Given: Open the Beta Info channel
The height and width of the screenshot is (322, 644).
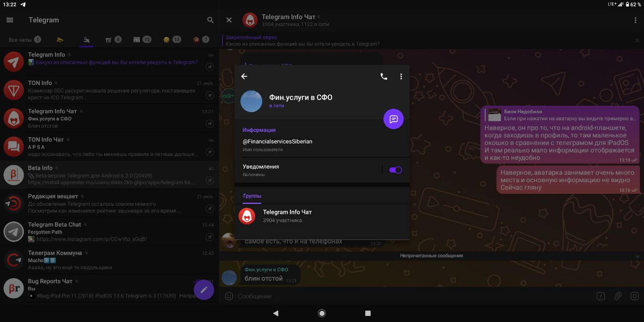Looking at the screenshot, I should coord(109,175).
